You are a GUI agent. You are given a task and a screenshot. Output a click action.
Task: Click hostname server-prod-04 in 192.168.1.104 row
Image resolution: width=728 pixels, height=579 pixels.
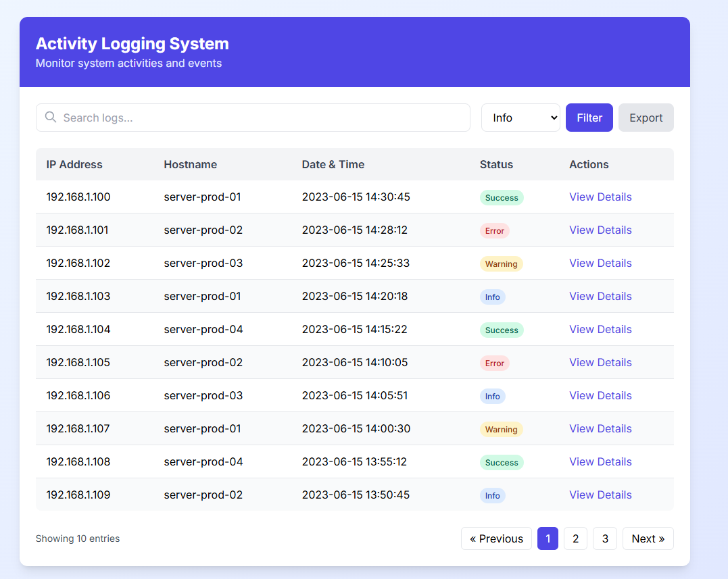pyautogui.click(x=203, y=330)
